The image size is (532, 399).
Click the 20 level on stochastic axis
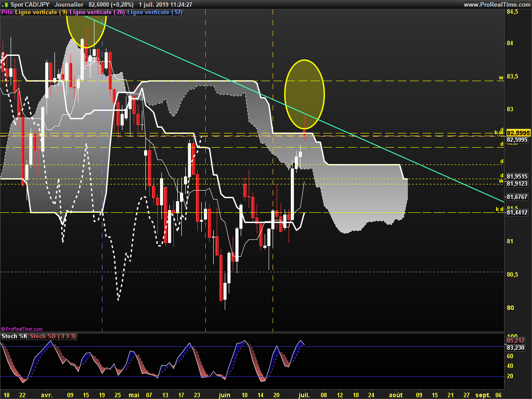(x=510, y=376)
